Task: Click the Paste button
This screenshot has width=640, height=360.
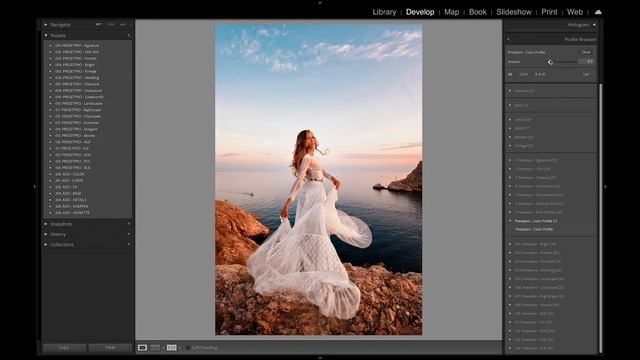Action: (110, 348)
